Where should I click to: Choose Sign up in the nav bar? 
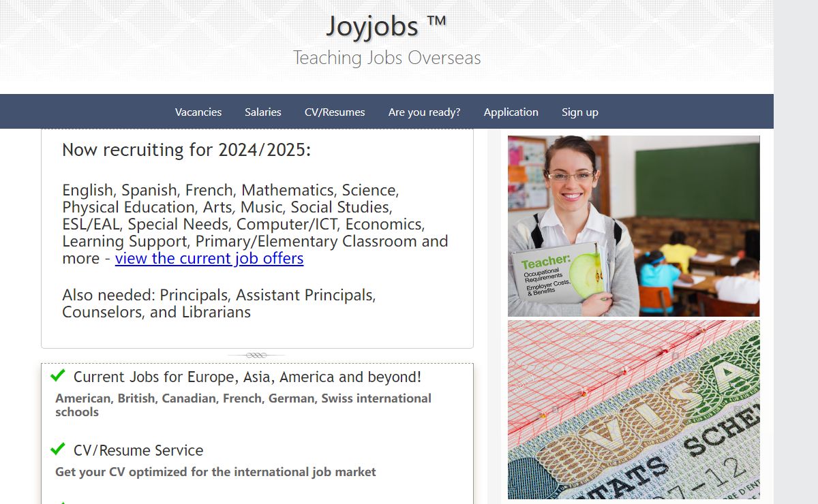(580, 112)
